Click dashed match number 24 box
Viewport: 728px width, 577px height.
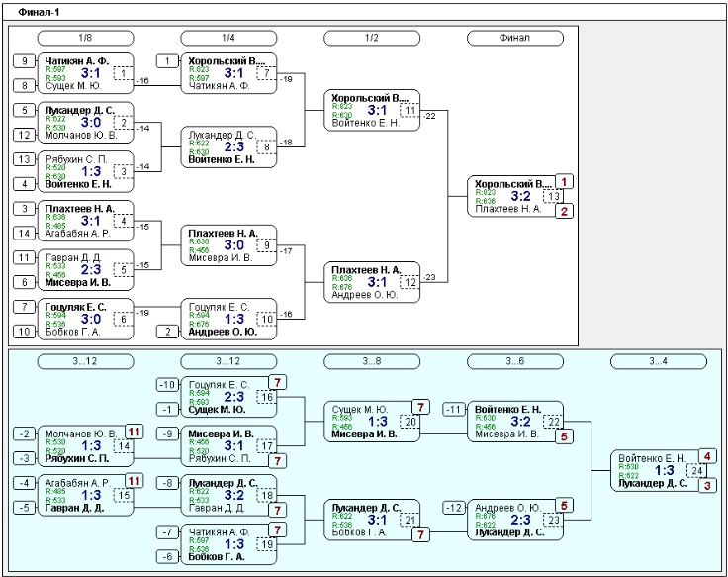coord(696,471)
